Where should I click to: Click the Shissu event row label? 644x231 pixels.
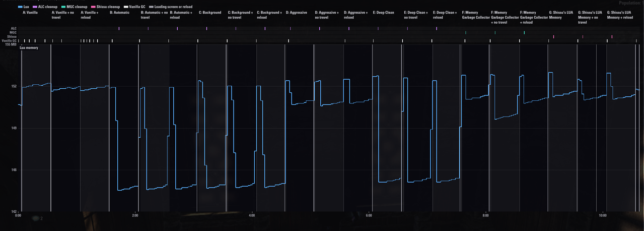tap(12, 36)
